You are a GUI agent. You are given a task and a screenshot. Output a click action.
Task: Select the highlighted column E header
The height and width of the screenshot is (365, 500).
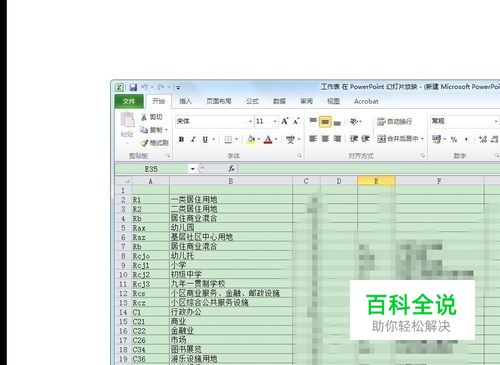376,181
